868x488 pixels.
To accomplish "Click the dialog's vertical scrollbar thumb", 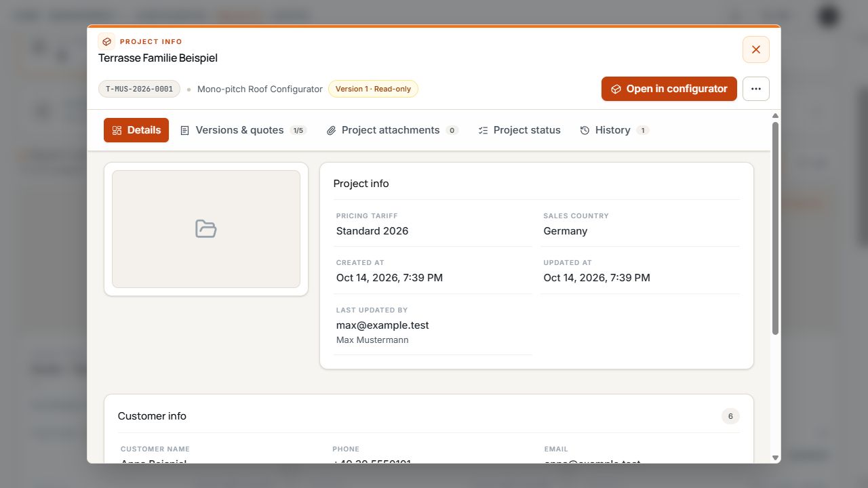I will click(x=775, y=228).
